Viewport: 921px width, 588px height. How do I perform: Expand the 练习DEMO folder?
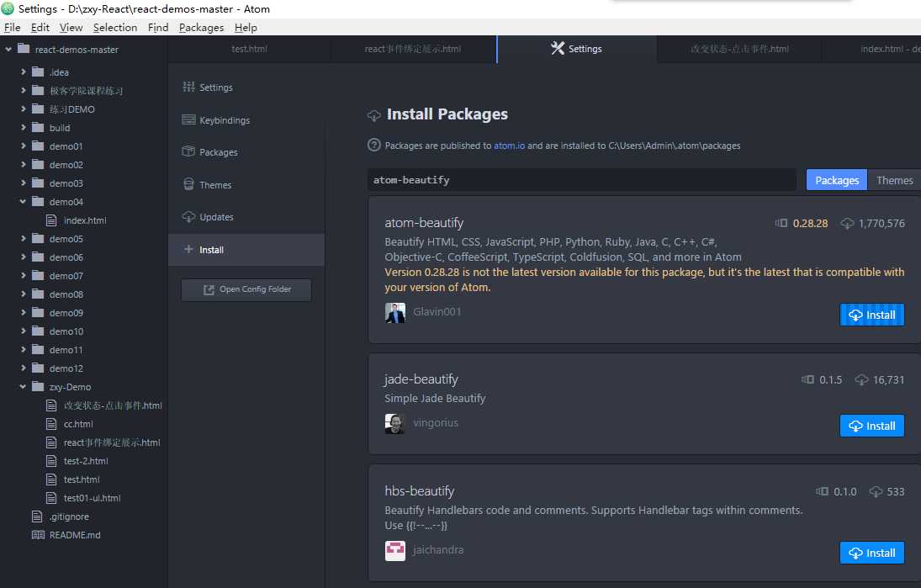(23, 109)
